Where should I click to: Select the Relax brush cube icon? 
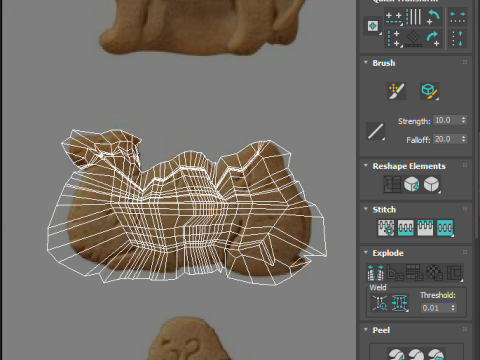coord(429,91)
